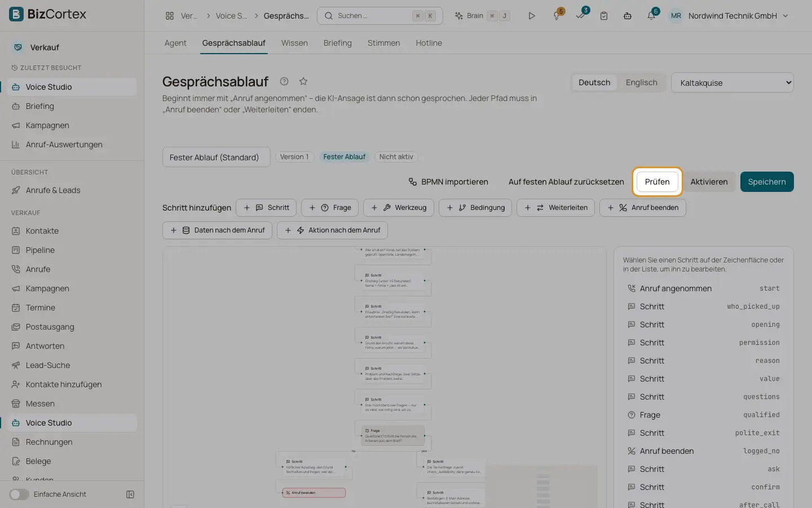Screen dimensions: 812x508
Task: Select the Anruf angenommen start row
Action: tap(704, 288)
